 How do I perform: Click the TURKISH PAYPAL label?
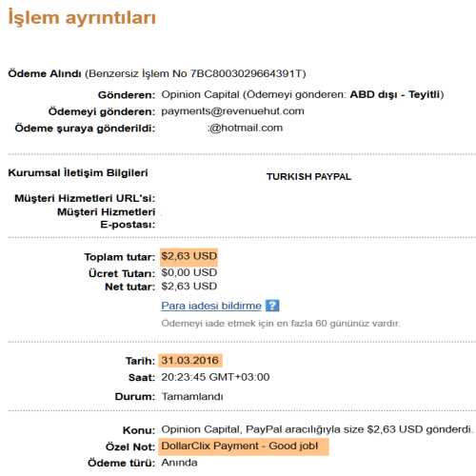point(308,177)
